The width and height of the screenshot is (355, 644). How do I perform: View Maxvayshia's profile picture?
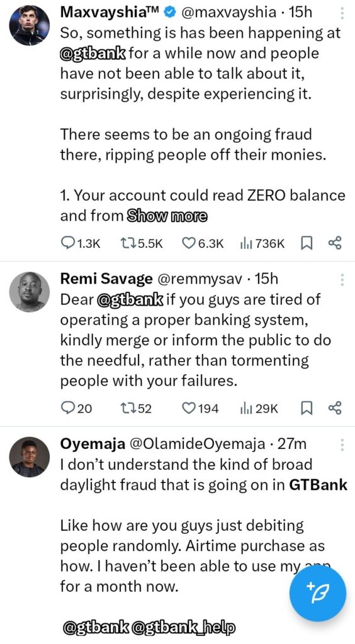(30, 25)
